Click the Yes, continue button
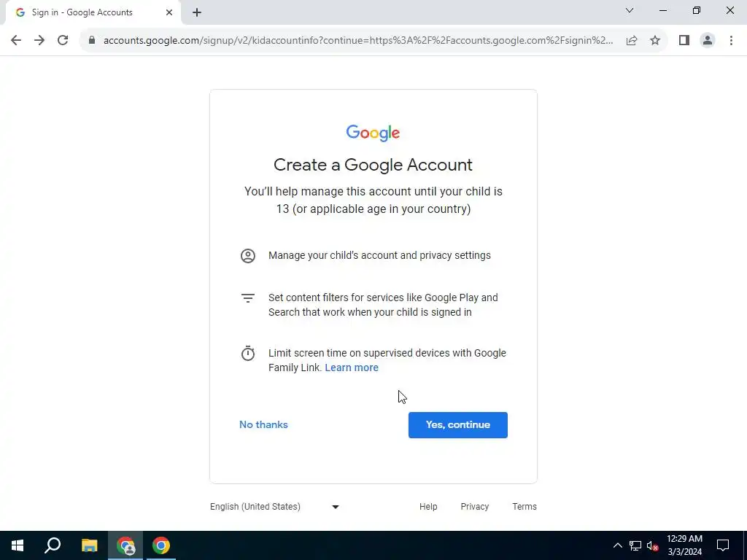The width and height of the screenshot is (747, 560). [x=458, y=425]
